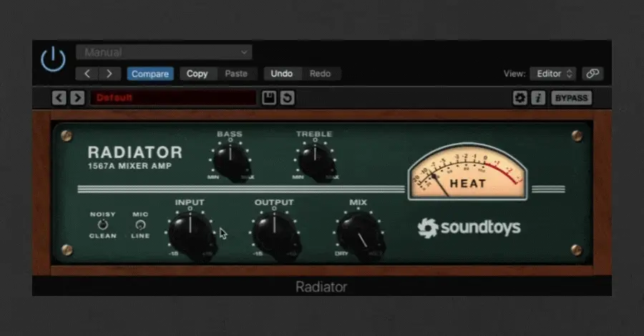Click the 1567A MIXER AMP label
Image resolution: width=644 pixels, height=336 pixels.
pyautogui.click(x=130, y=166)
